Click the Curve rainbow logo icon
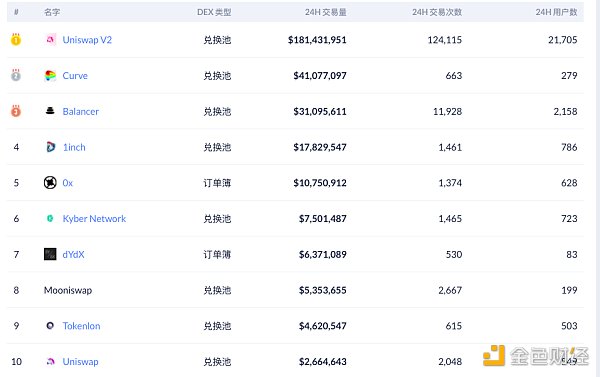 [x=50, y=75]
